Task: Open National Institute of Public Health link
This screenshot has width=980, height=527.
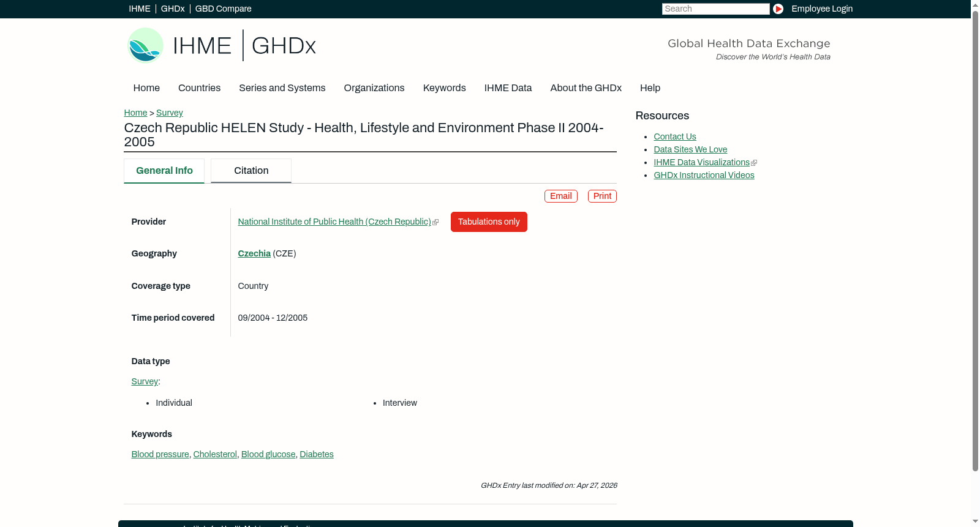Action: pyautogui.click(x=334, y=222)
